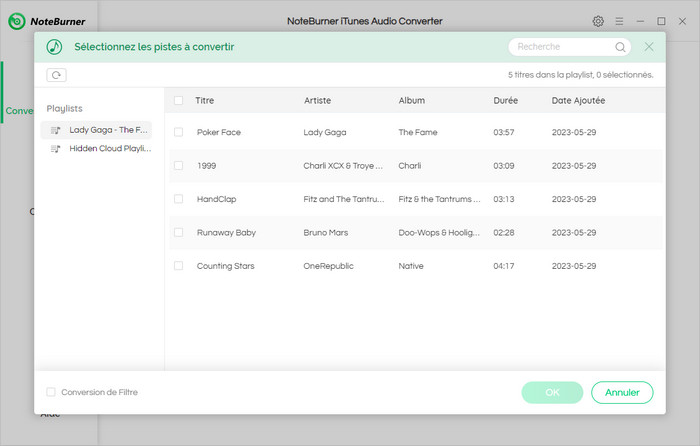Click the music note icon in dialog header
The height and width of the screenshot is (446, 700).
click(54, 47)
